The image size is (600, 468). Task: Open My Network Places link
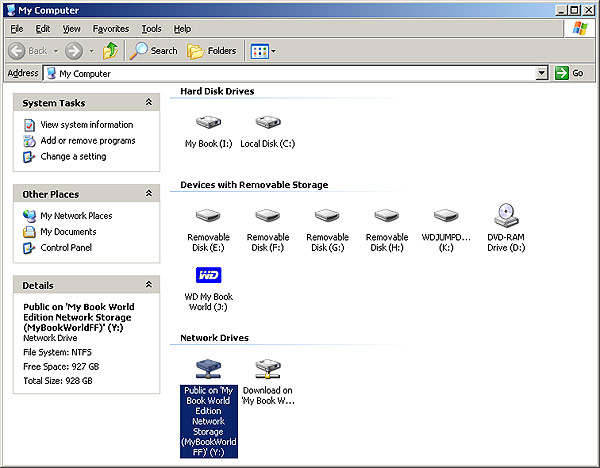pos(76,216)
